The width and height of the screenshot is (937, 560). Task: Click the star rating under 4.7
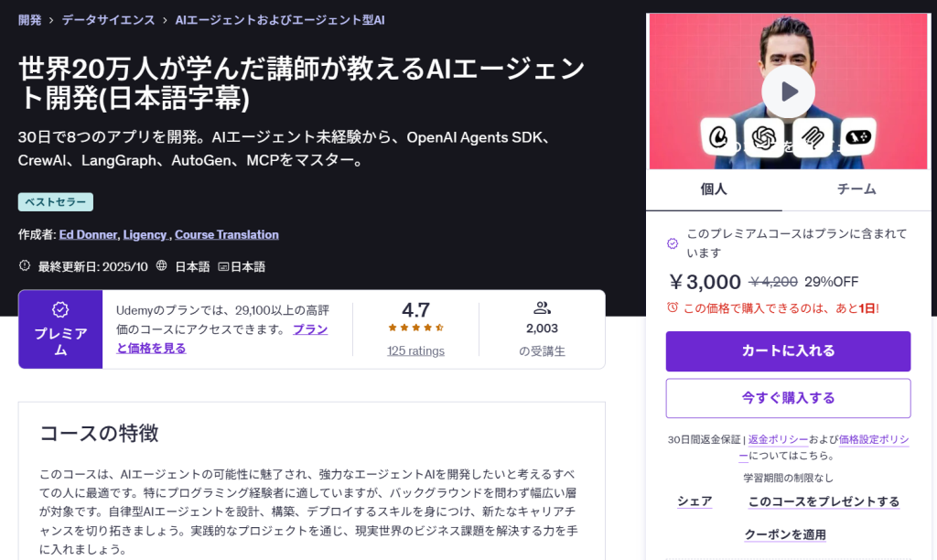(415, 328)
